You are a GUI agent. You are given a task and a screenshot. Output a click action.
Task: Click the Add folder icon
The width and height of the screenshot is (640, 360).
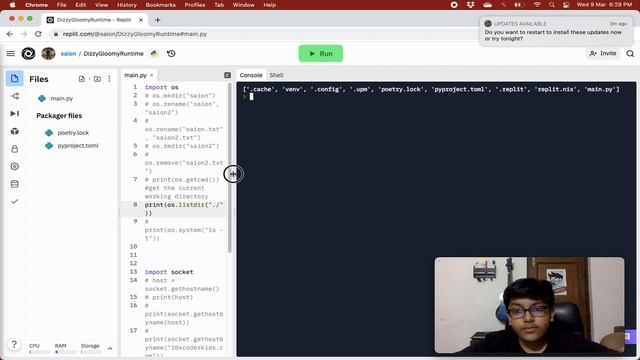click(97, 79)
